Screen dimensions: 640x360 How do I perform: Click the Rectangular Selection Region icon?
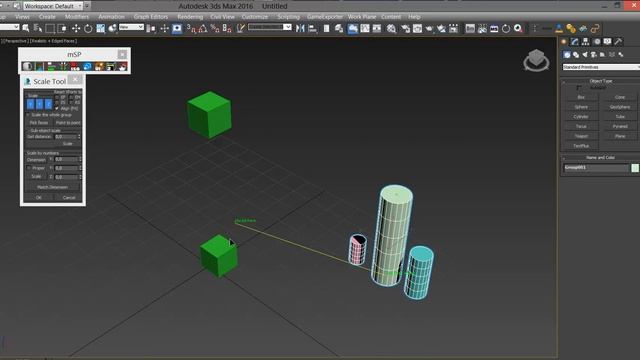(x=50, y=29)
